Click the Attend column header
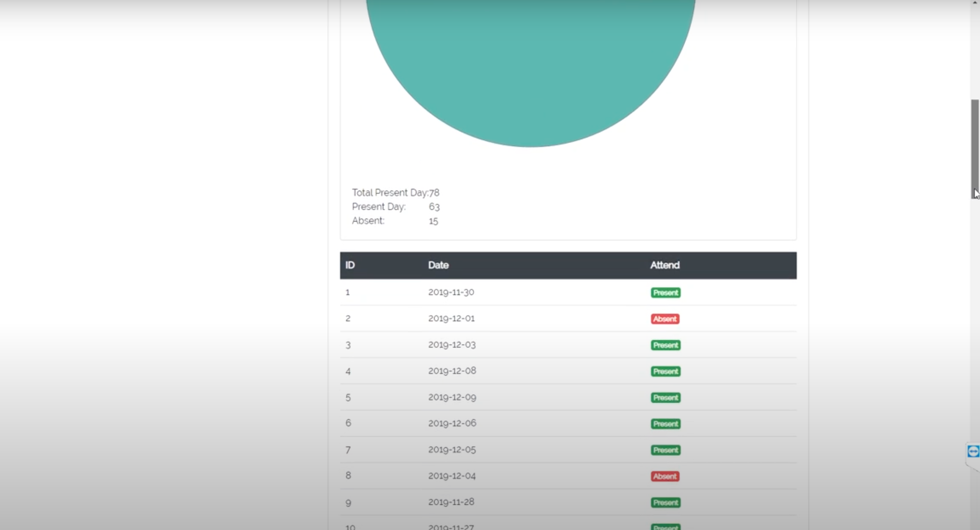Screen dimensions: 980x530 665,265
